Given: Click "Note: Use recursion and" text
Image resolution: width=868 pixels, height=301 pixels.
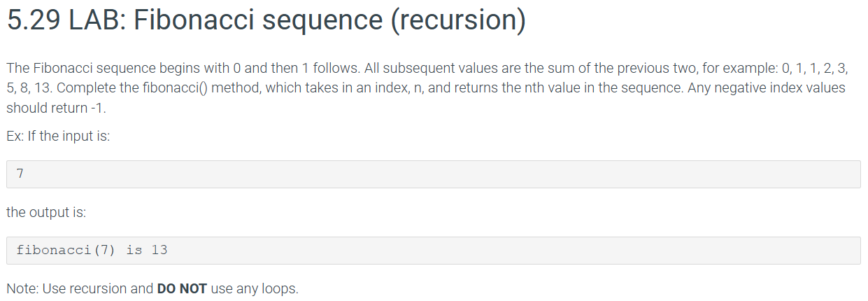Looking at the screenshot, I should pyautogui.click(x=80, y=288).
